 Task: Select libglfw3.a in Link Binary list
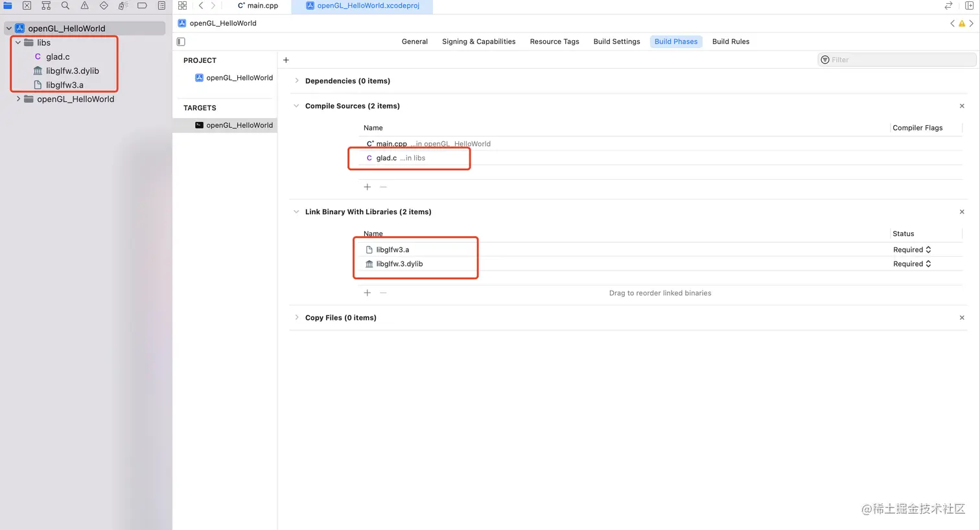click(x=660, y=250)
